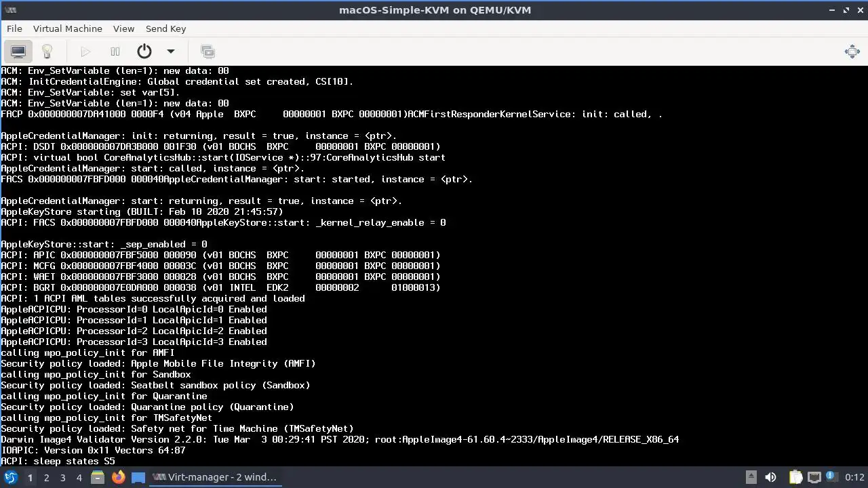Show virtual hardware details lightbulb icon
The width and height of the screenshot is (868, 488).
47,52
